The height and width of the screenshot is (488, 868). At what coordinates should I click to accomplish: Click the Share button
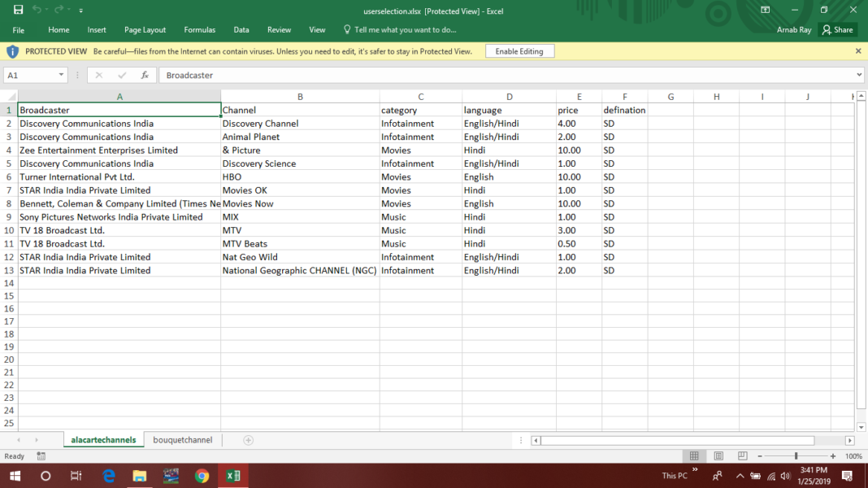[x=837, y=30]
